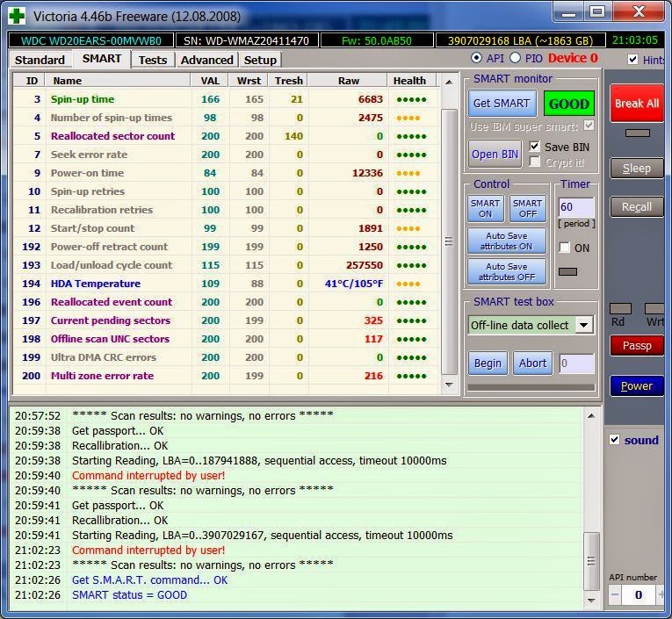Click the yellow health dots for HDA Temperature
Screen dimensions: 672x619
coord(408,284)
